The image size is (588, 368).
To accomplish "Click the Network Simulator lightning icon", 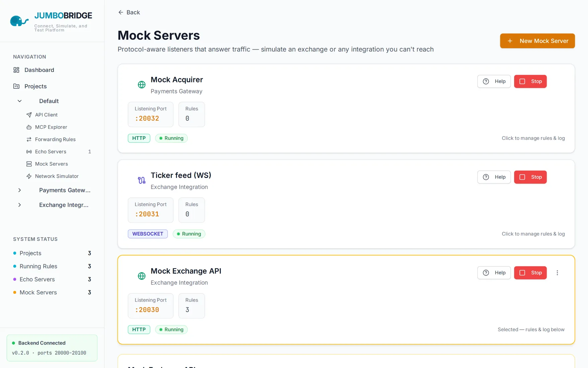I will (x=29, y=176).
